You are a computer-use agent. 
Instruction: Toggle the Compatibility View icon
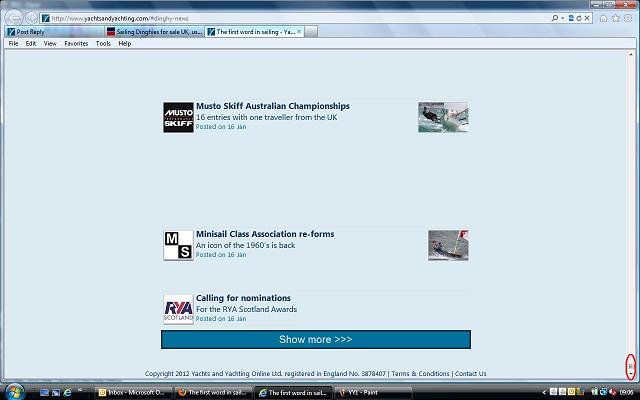coord(571,18)
